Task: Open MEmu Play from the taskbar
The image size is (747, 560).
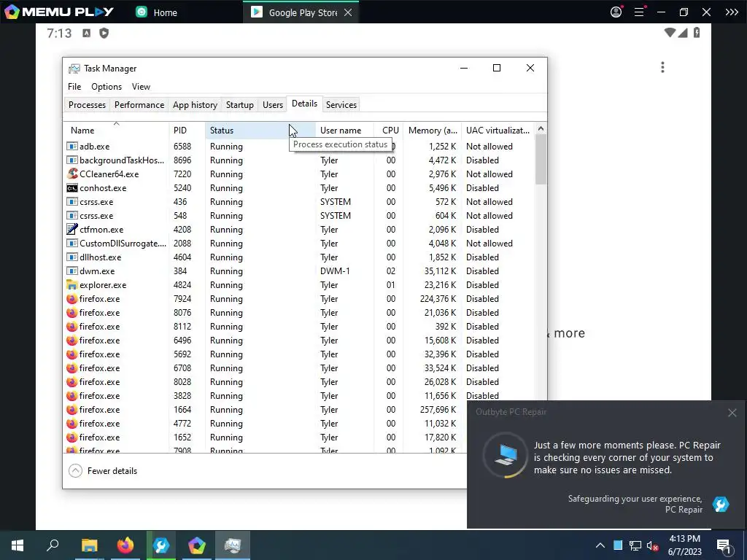Action: click(197, 545)
